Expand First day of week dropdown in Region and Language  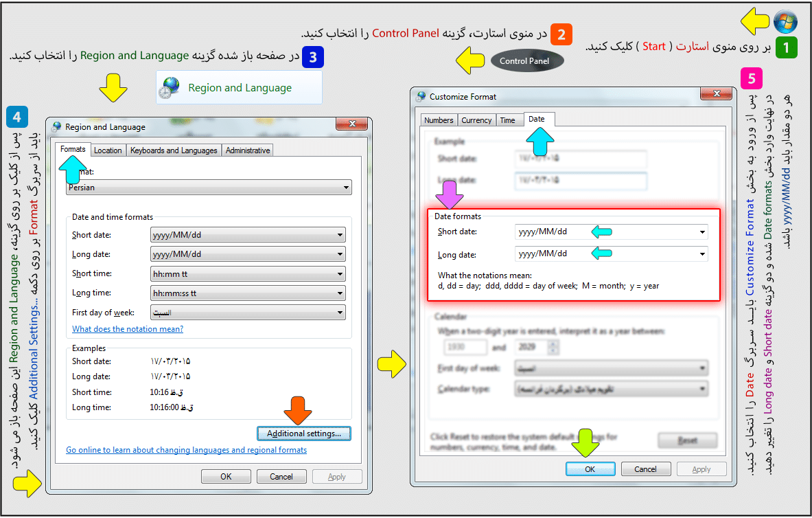pos(248,312)
